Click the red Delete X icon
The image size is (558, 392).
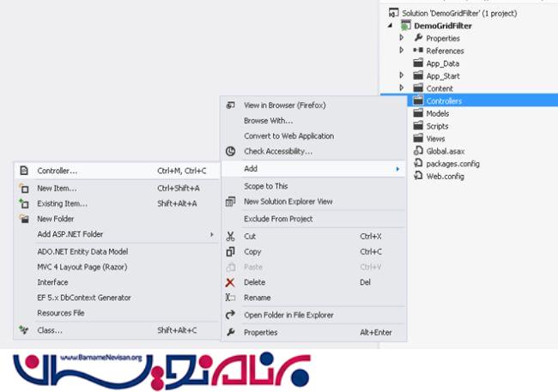tap(230, 282)
